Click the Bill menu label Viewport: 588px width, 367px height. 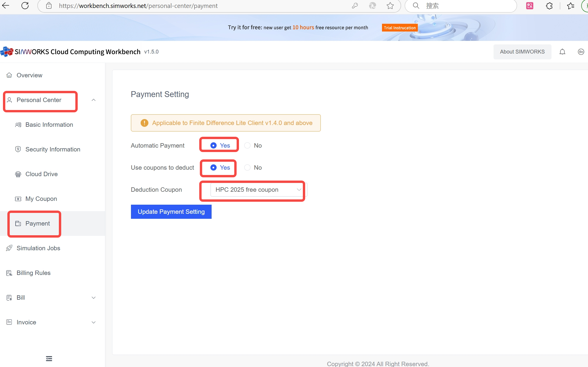tap(21, 298)
